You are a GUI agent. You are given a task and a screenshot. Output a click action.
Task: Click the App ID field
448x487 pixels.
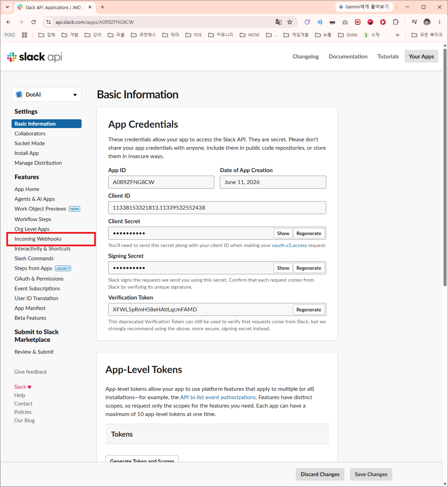point(161,182)
